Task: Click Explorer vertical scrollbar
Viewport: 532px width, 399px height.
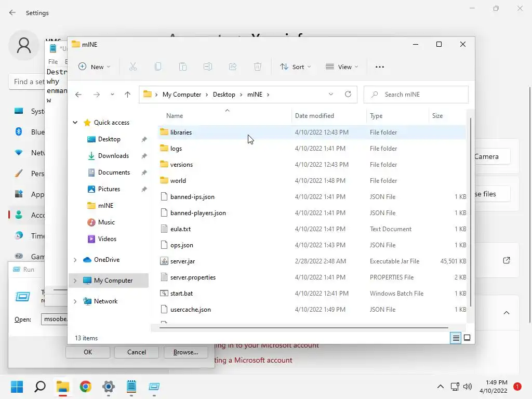Action: [x=470, y=212]
